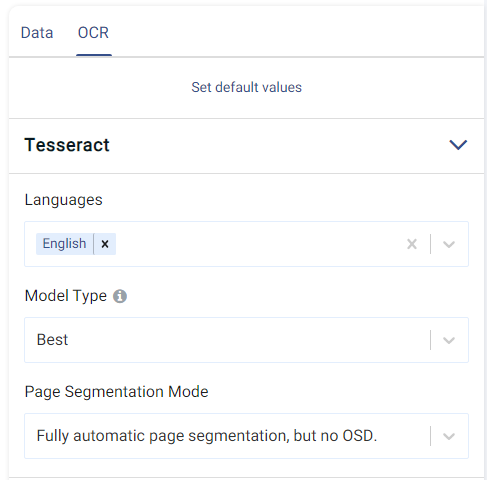
Task: Click the divider beside the Languages clear icon
Action: (431, 244)
